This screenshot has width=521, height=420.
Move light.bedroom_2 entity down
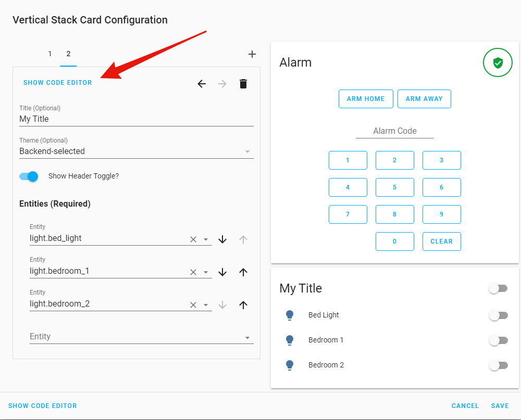(222, 305)
